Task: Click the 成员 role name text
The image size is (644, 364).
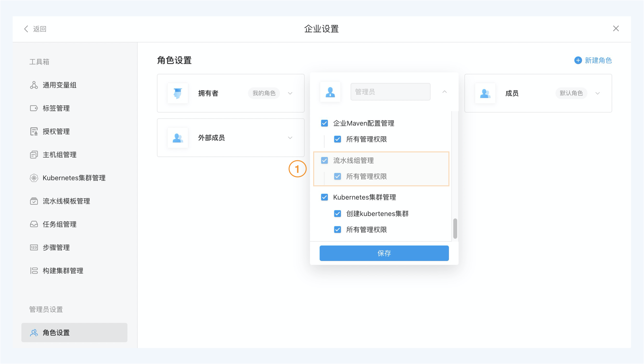Action: click(512, 93)
